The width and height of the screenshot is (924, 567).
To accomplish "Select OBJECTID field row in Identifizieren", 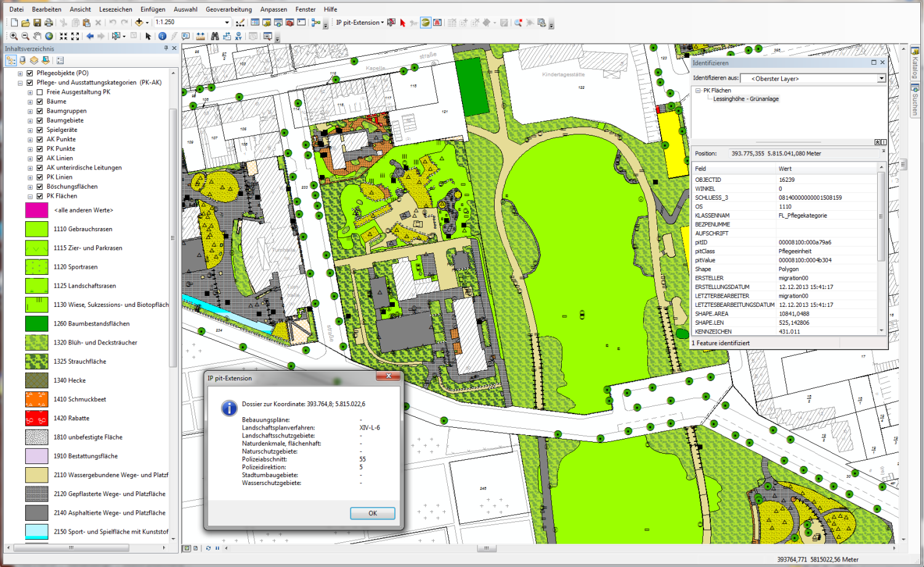I will click(784, 180).
